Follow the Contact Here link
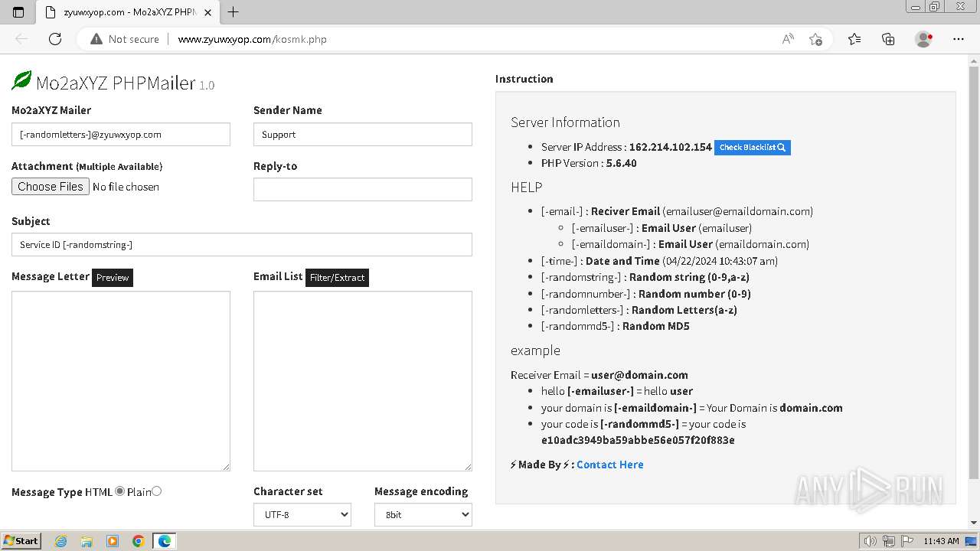The width and height of the screenshot is (980, 551). 609,465
